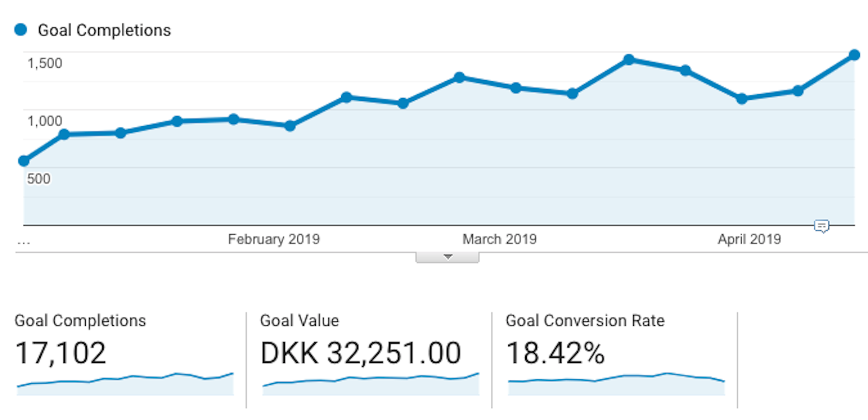Open the Goal Conversion Rate scorecard title
Viewport: 868px width, 420px height.
[585, 321]
